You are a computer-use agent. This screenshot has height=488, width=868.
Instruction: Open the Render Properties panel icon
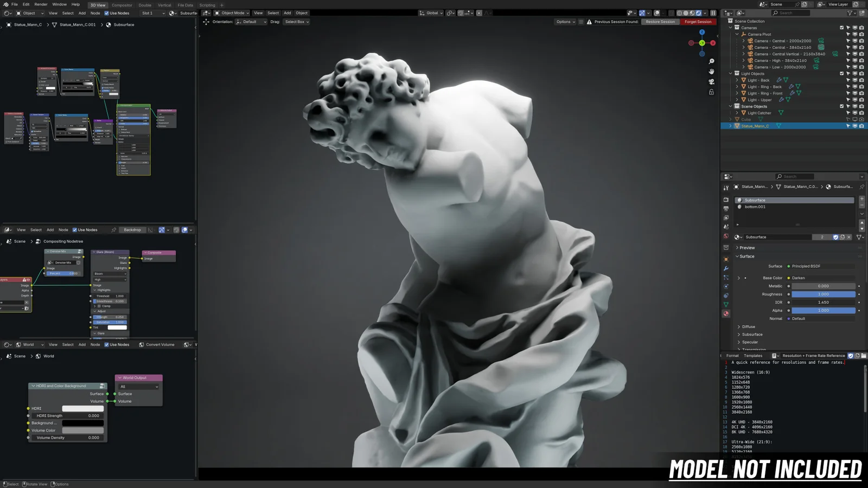(x=726, y=198)
